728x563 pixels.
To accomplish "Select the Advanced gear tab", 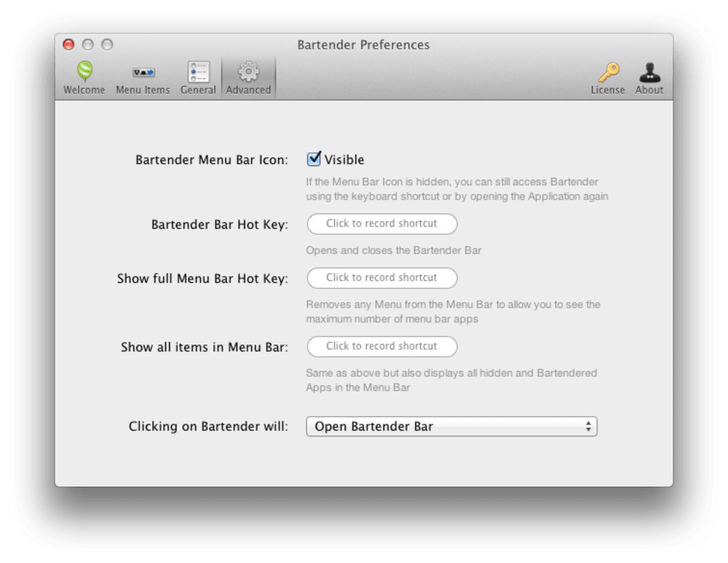I will click(x=248, y=78).
